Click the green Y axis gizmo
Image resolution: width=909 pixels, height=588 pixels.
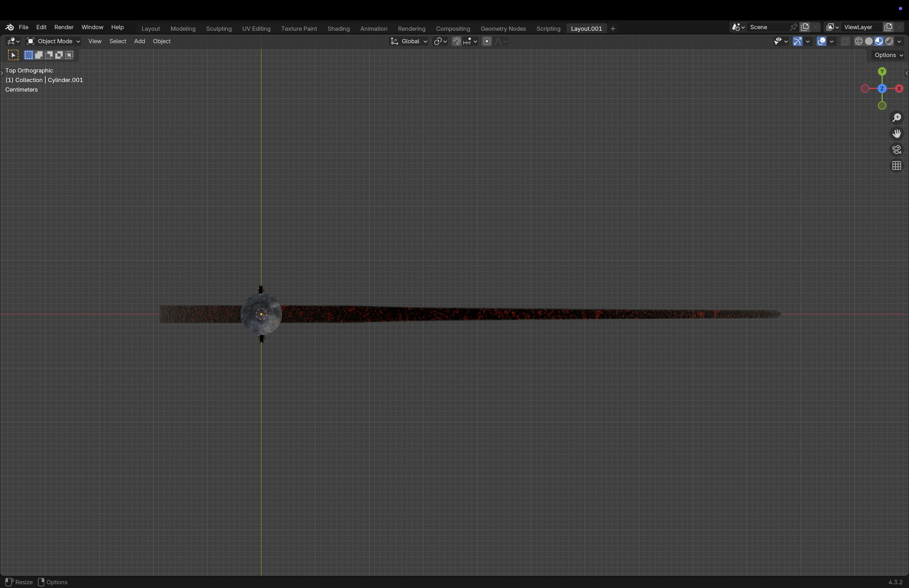coord(882,71)
